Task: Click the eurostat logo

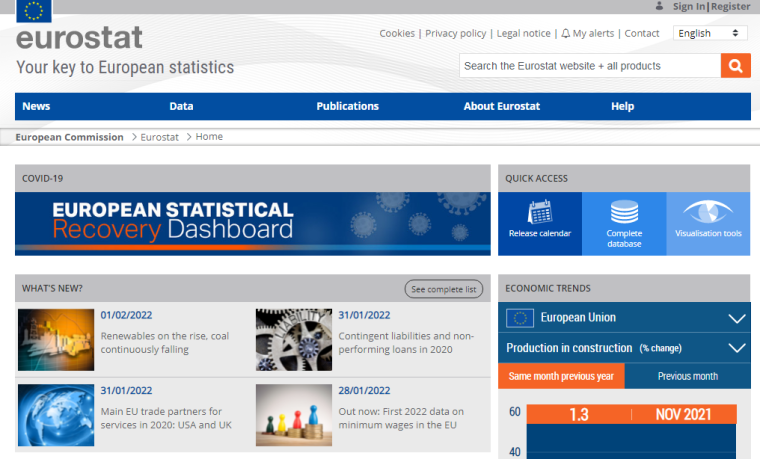Action: click(79, 39)
